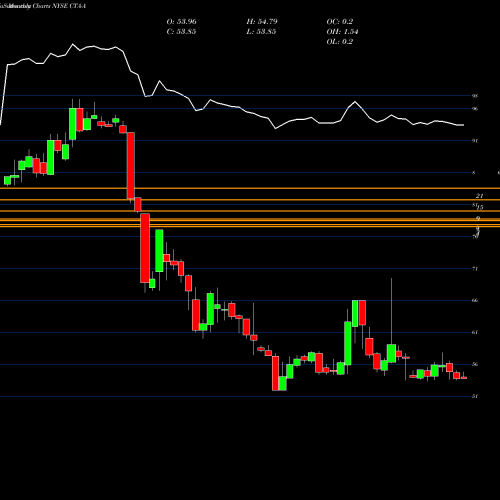500x500 pixels.
Task: Click the 61 price axis label
Action: tap(475, 332)
